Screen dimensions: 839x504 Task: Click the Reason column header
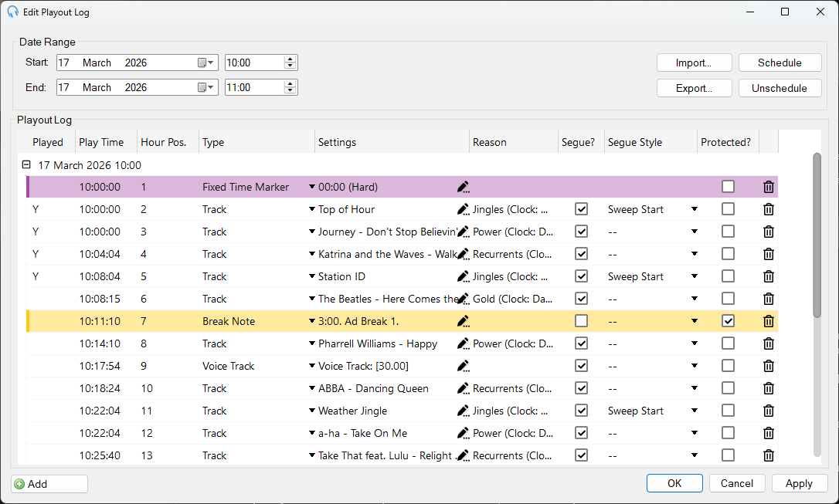click(514, 142)
